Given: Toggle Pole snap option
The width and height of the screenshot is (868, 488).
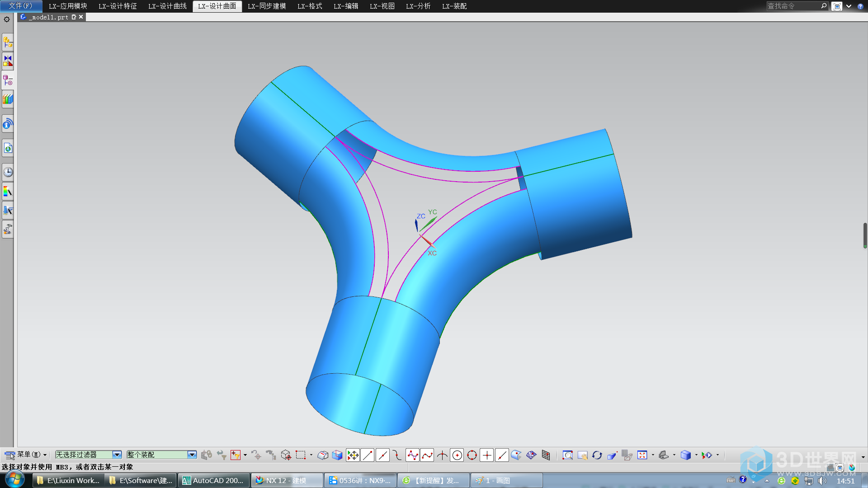Looking at the screenshot, I should tap(412, 455).
